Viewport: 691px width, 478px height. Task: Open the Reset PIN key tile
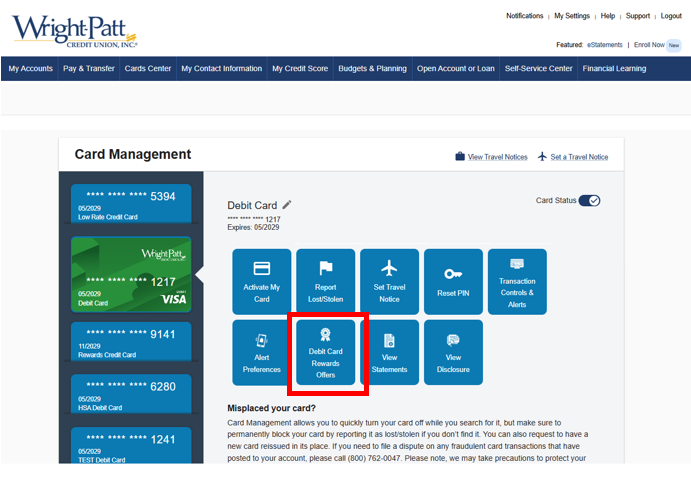point(453,282)
